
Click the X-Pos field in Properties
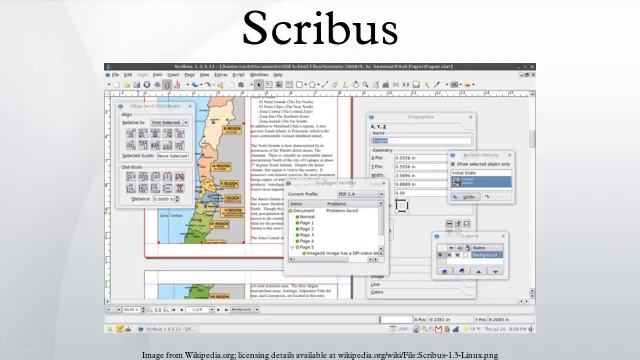pyautogui.click(x=420, y=158)
